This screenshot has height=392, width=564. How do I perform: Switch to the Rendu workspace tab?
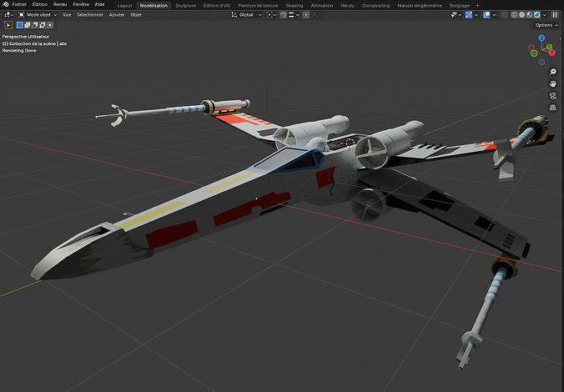[347, 5]
